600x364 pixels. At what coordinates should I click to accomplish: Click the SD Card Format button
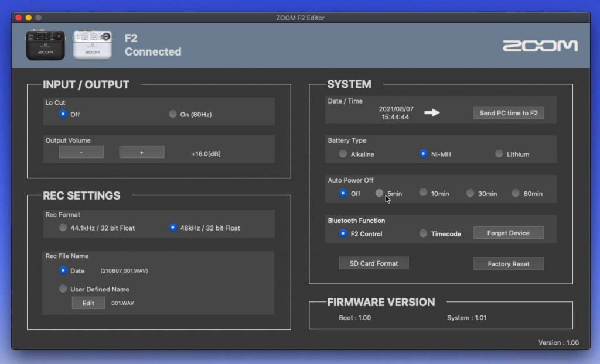tap(374, 263)
